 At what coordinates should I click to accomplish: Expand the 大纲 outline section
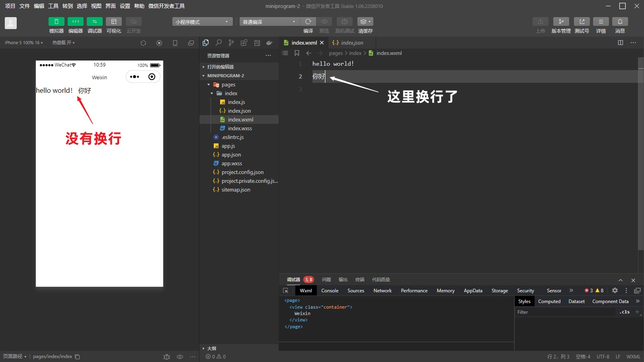pos(239,348)
